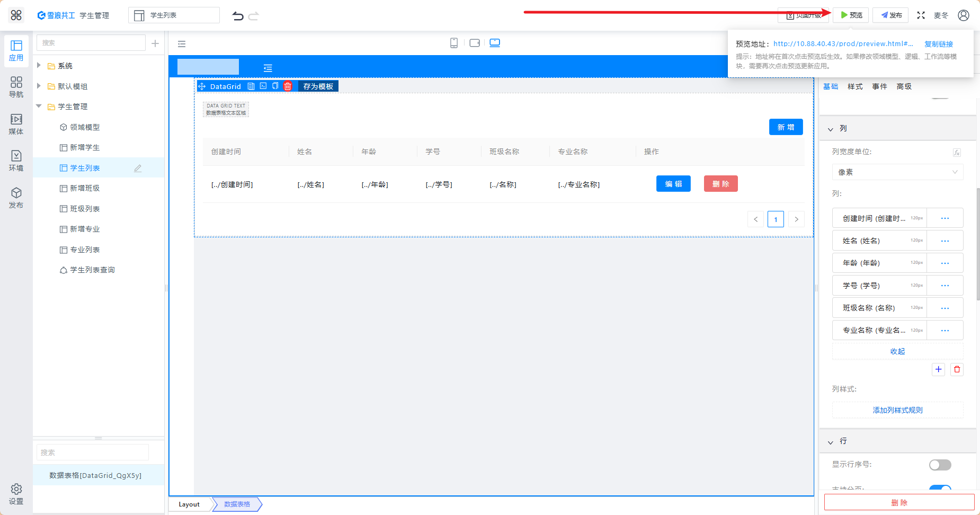This screenshot has width=980, height=515.
Task: Edit the 学生列表 page with pencil icon
Action: tap(138, 168)
